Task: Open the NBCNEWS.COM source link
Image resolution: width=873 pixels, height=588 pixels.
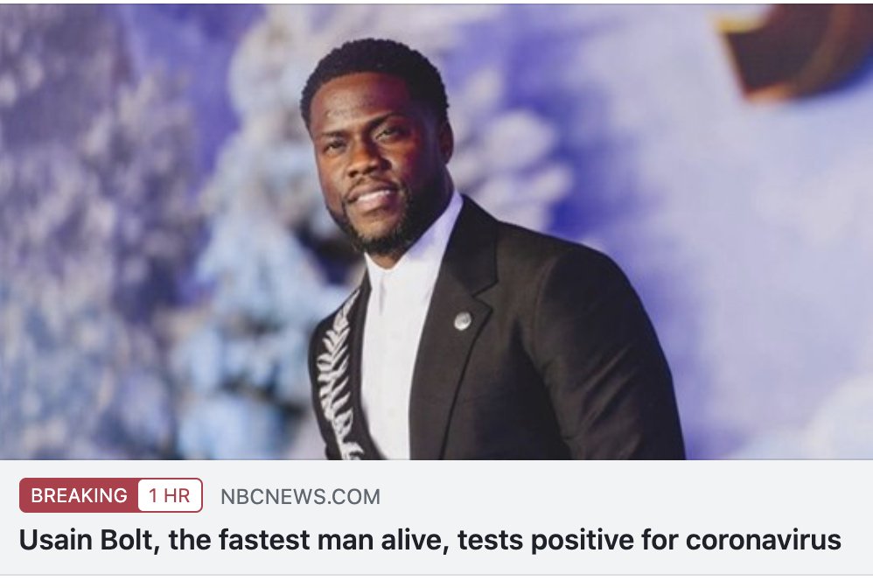Action: click(300, 496)
